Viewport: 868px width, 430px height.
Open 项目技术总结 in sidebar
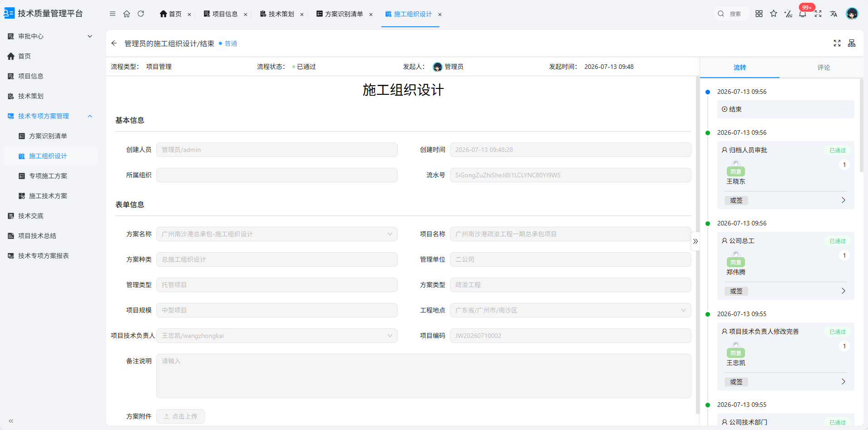click(50, 236)
